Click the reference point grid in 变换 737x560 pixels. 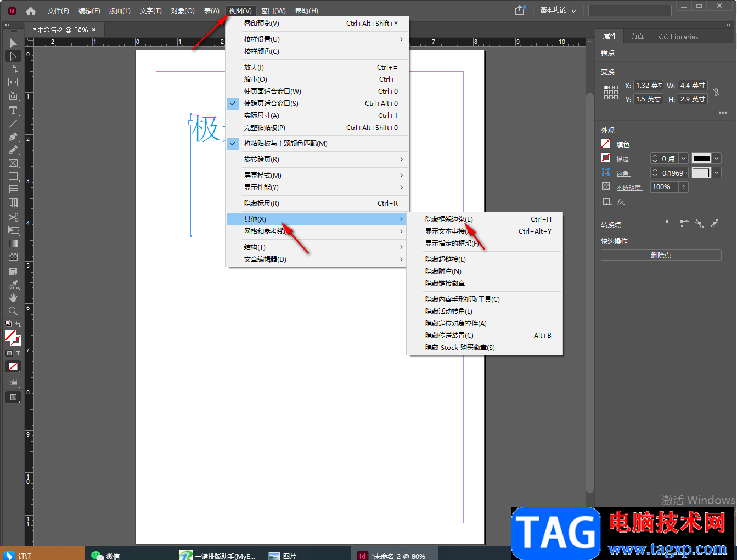(611, 92)
